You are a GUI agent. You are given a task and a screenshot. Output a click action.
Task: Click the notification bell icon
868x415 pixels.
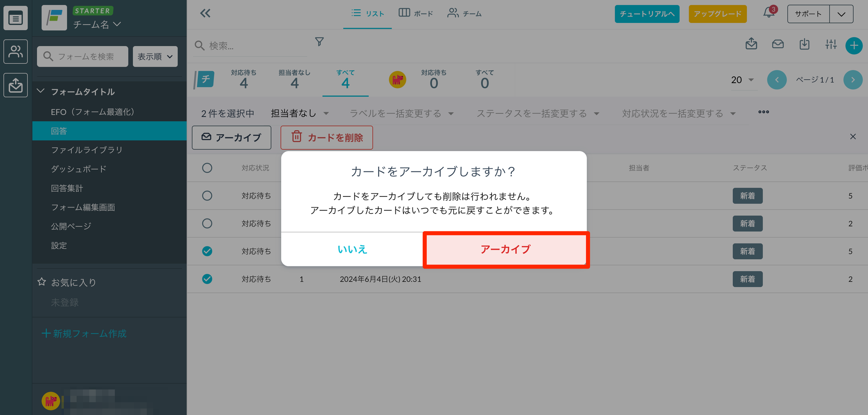click(x=769, y=13)
